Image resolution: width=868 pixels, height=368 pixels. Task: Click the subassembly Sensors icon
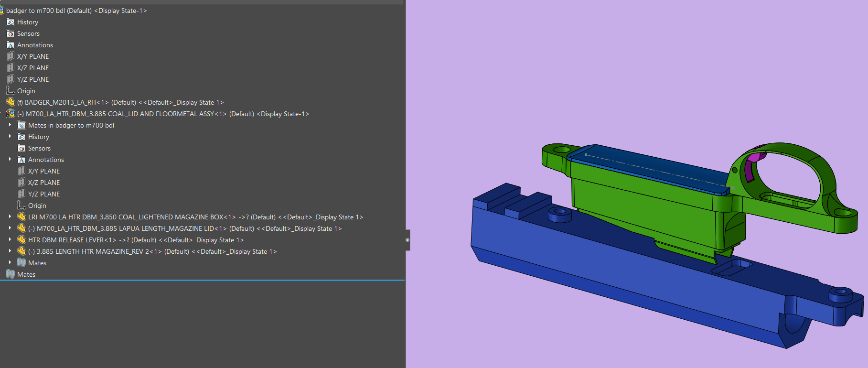[x=21, y=148]
